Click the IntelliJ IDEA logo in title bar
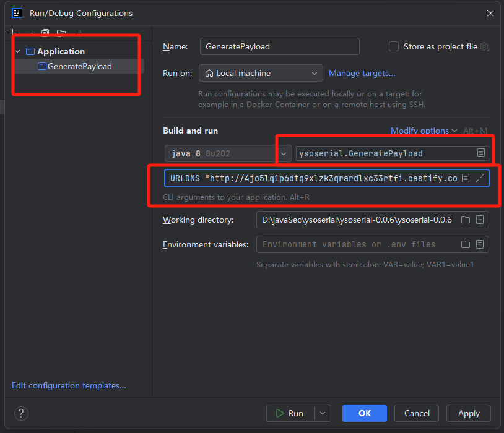The image size is (504, 433). (x=17, y=13)
